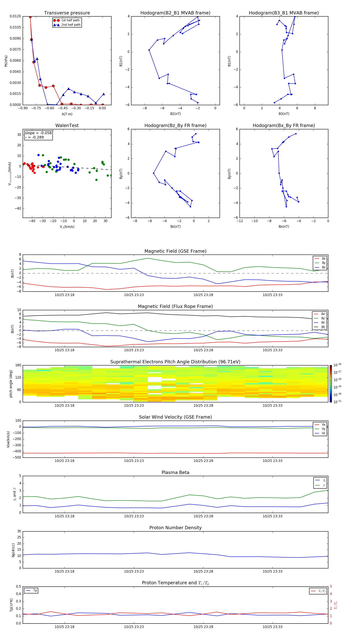Click the Magnetic Field (GSE Frame) title

[175, 251]
